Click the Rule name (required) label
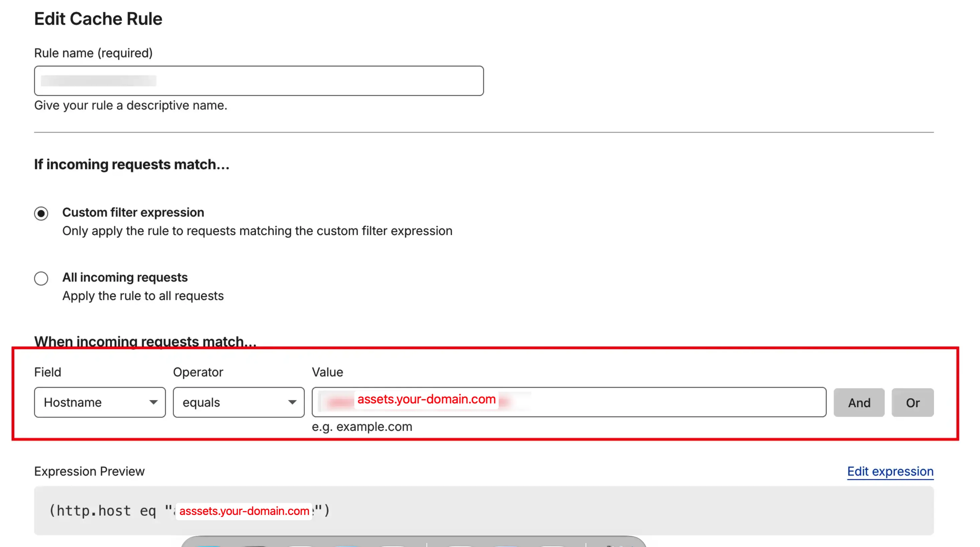 click(93, 53)
